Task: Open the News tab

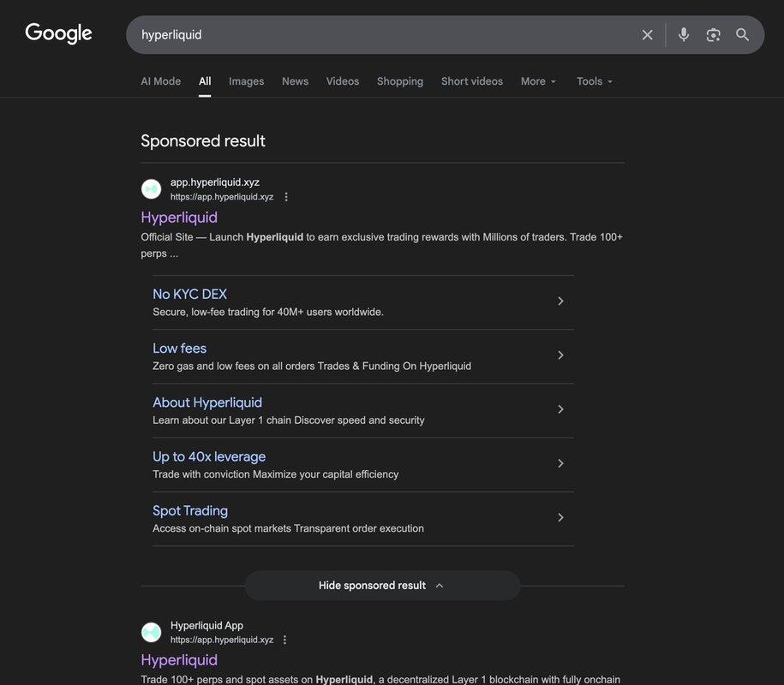Action: (x=295, y=81)
